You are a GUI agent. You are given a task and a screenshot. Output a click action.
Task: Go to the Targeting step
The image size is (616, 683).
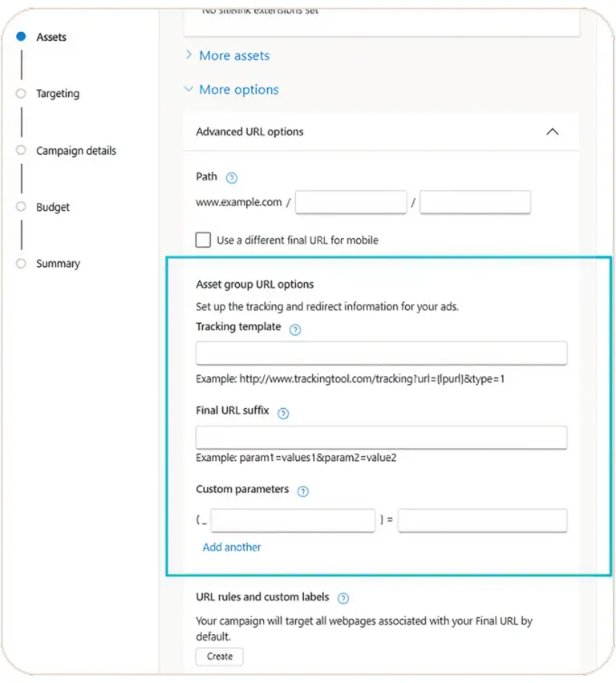(x=58, y=94)
